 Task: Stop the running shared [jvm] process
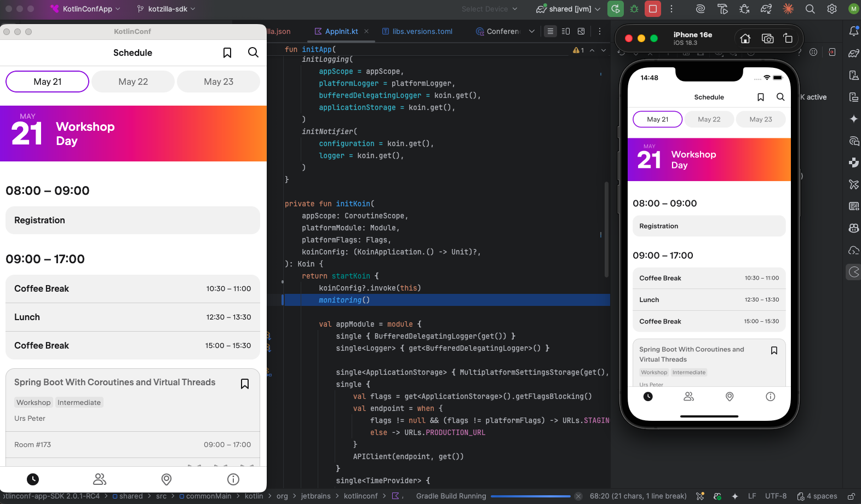point(653,9)
